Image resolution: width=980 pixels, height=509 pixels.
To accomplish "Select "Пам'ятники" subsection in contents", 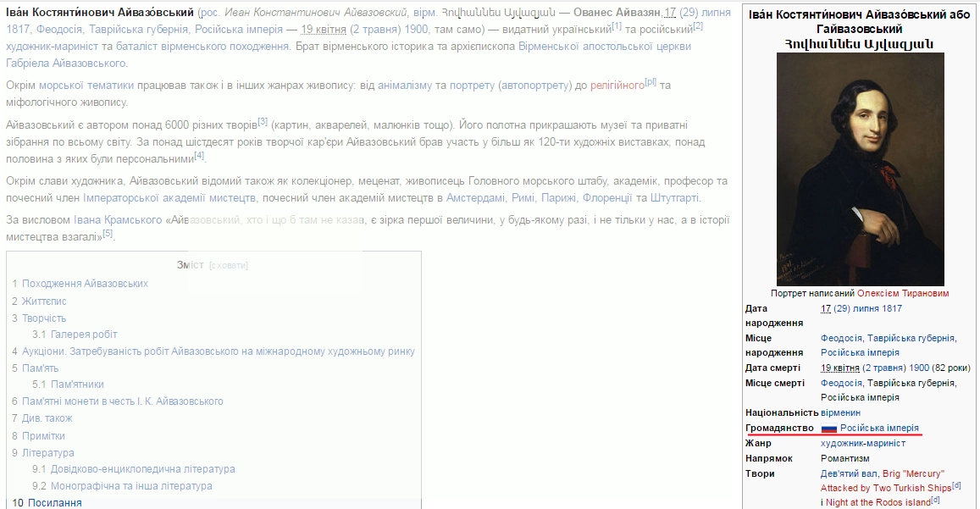I will (x=77, y=385).
